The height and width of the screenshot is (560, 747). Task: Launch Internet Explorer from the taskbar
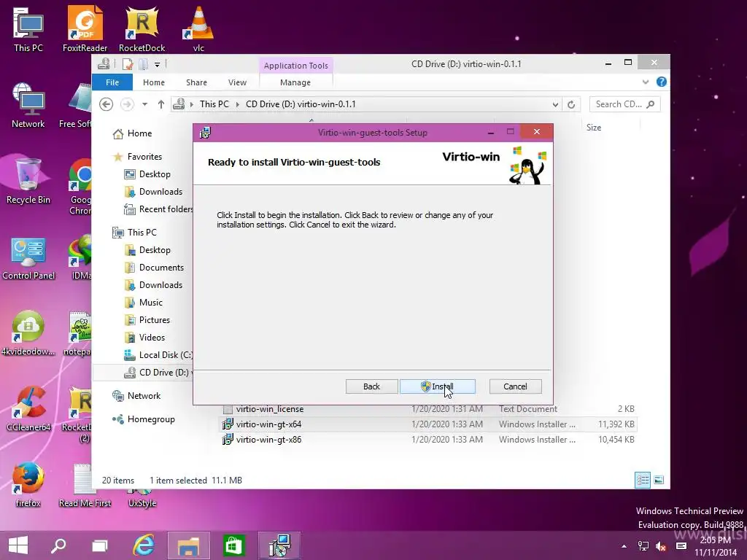144,545
